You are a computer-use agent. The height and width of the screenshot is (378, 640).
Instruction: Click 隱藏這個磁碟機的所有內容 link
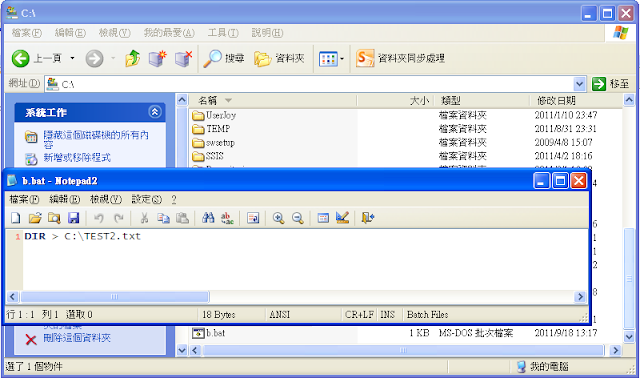(x=96, y=139)
